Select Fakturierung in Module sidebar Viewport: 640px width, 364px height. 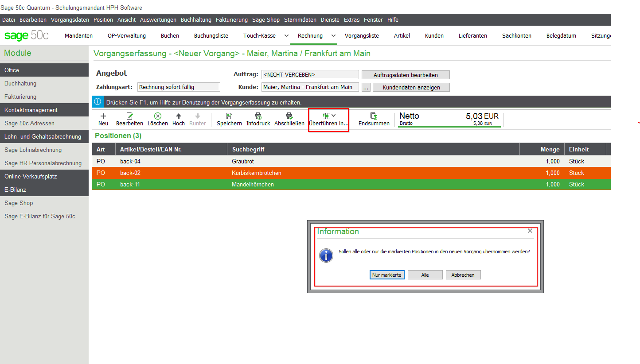coord(44,97)
